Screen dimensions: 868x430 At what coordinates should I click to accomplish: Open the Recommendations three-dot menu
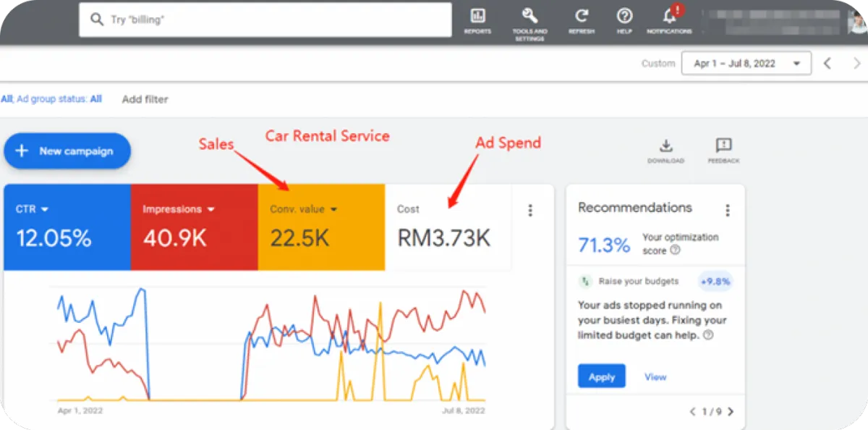click(x=727, y=210)
